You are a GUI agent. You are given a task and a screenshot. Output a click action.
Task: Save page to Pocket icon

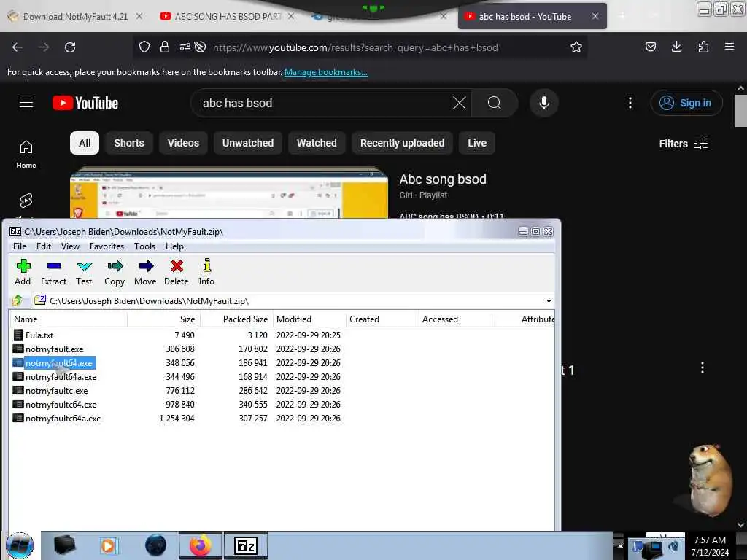650,47
